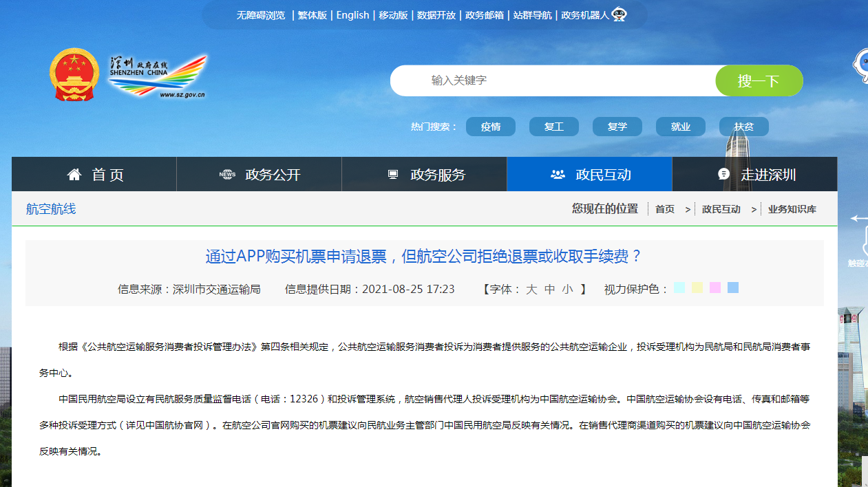Go to 业务知识库 in breadcrumb
868x487 pixels.
(792, 209)
